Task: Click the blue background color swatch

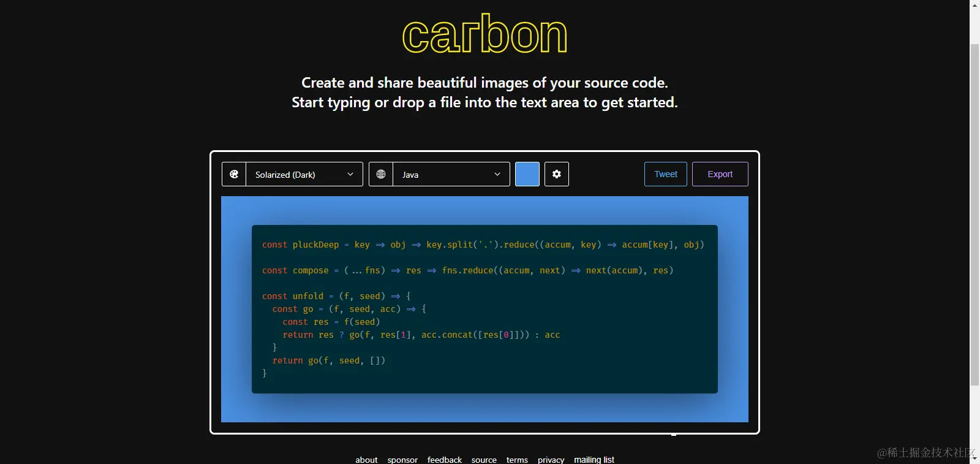Action: pyautogui.click(x=527, y=174)
